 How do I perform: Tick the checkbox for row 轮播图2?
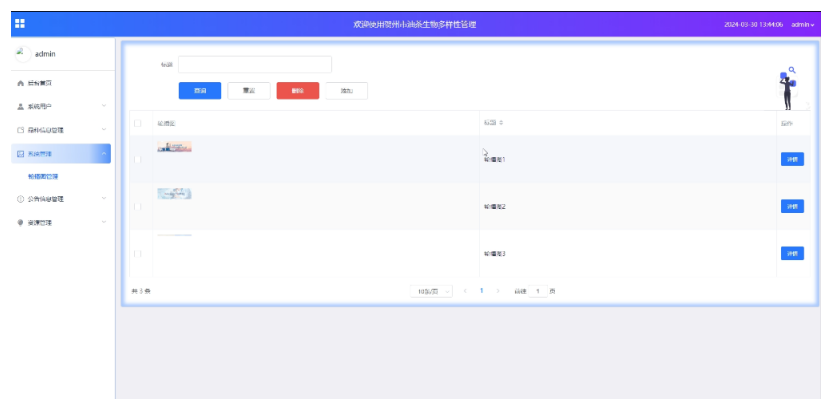point(138,206)
